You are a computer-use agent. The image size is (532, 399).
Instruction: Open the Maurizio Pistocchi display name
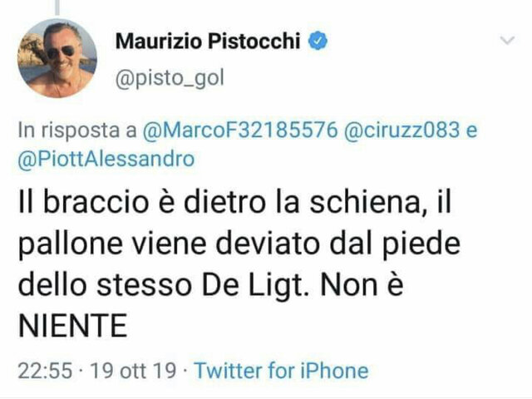[x=208, y=41]
